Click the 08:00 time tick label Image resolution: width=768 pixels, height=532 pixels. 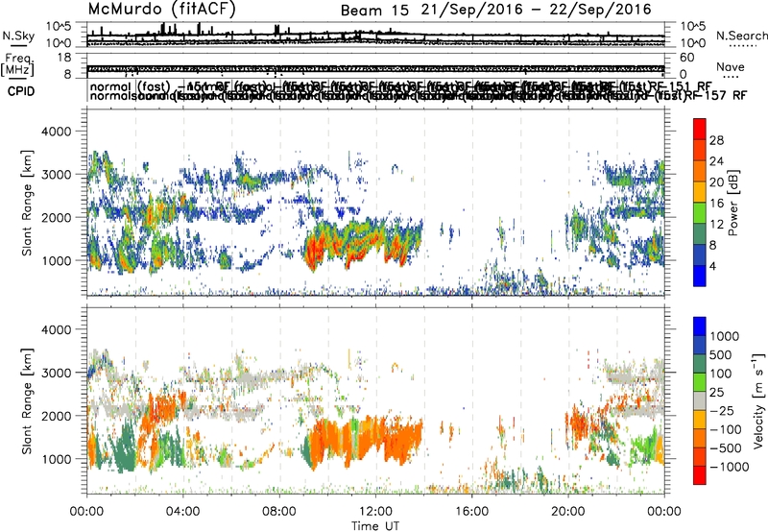coord(278,512)
